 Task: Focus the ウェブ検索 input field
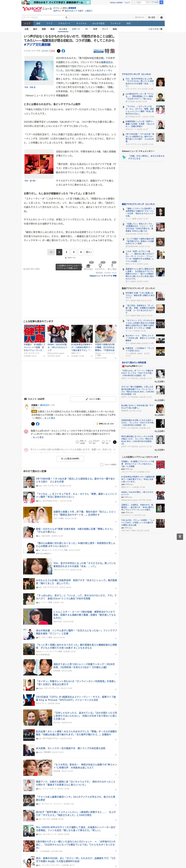pyautogui.click(x=138, y=2)
